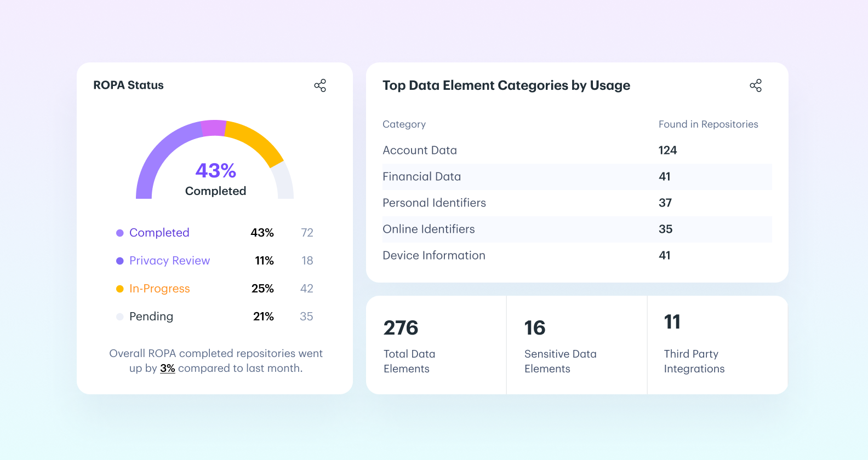868x460 pixels.
Task: Click the Completed legend dot
Action: [x=120, y=233]
